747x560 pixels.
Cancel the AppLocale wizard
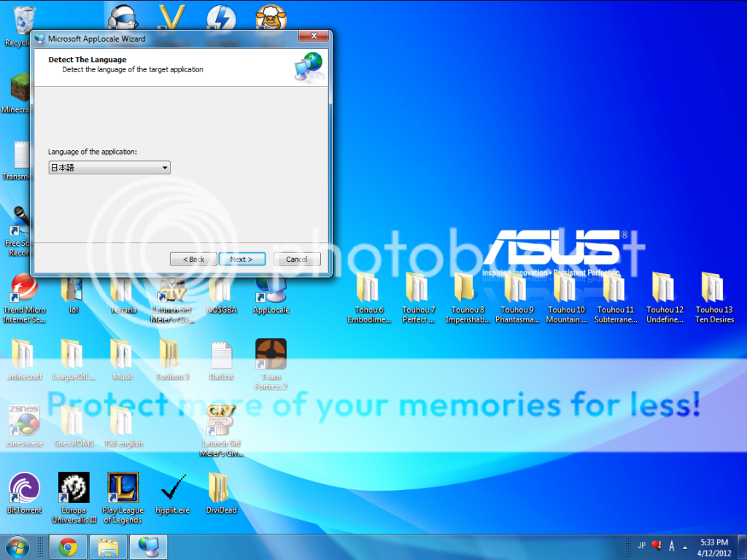pyautogui.click(x=297, y=259)
